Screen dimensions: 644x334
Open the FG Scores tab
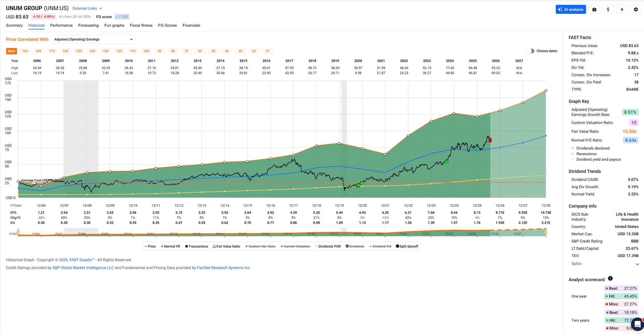167,25
